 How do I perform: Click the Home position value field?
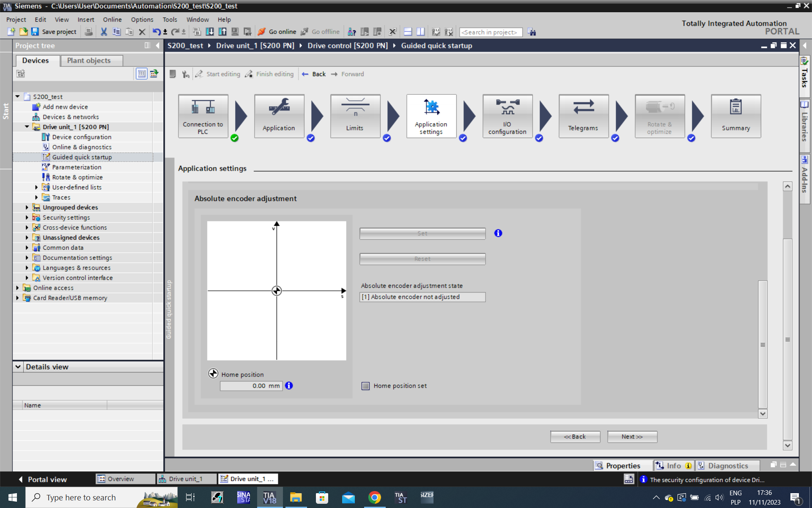pyautogui.click(x=251, y=386)
